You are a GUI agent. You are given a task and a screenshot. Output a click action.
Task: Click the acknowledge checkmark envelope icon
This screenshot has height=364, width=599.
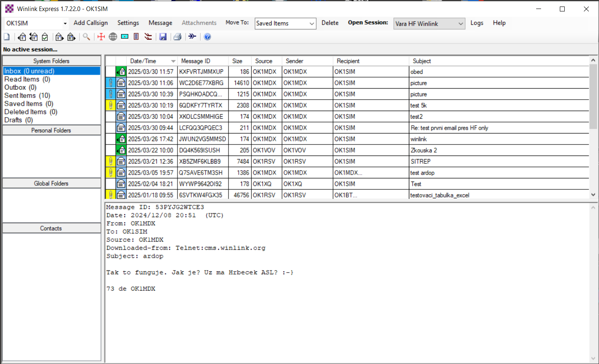45,37
